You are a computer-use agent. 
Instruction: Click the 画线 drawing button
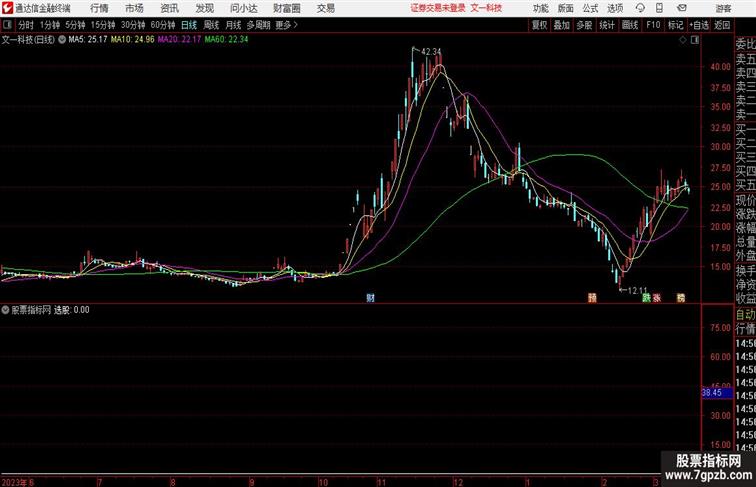(630, 25)
